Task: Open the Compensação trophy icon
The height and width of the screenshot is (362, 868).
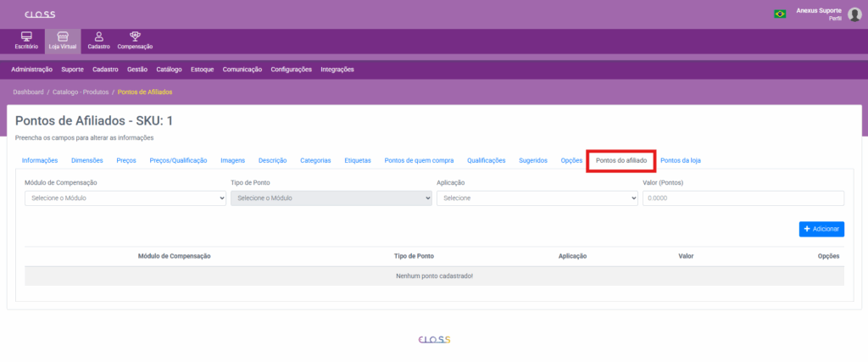Action: pyautogui.click(x=135, y=36)
